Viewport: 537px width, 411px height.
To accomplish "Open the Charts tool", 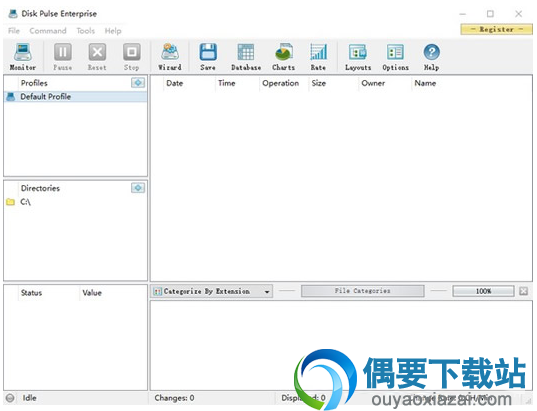I will pos(284,57).
